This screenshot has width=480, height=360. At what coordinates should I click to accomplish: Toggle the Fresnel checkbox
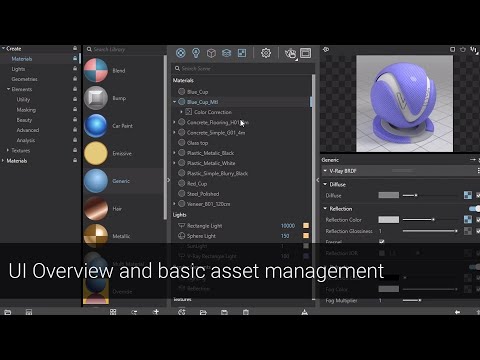pyautogui.click(x=382, y=241)
